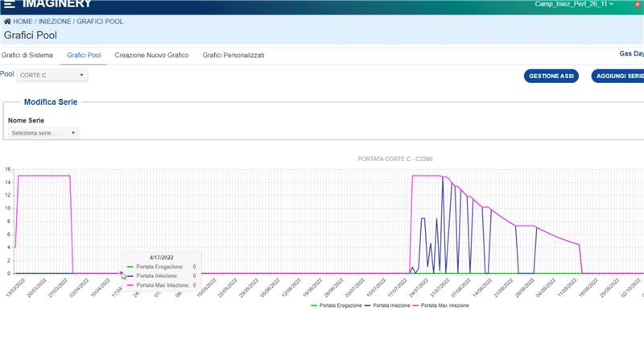Click the home icon in breadcrumb
This screenshot has width=644, height=361.
[7, 22]
